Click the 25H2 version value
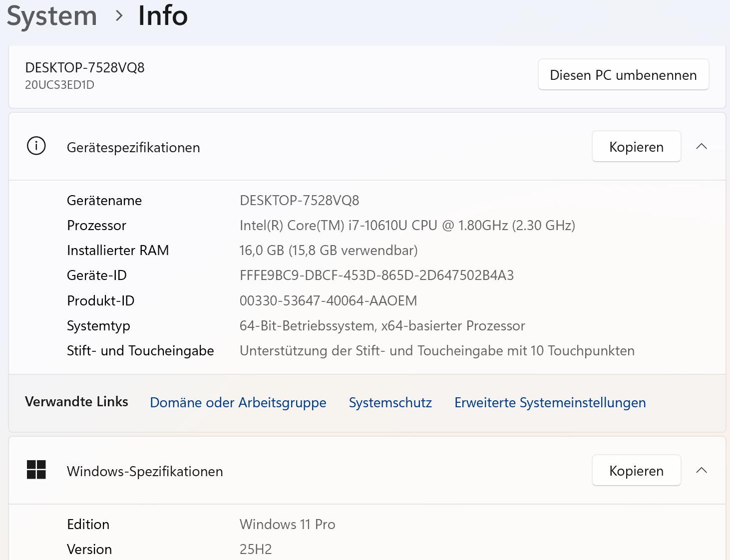The height and width of the screenshot is (560, 730). click(x=256, y=550)
